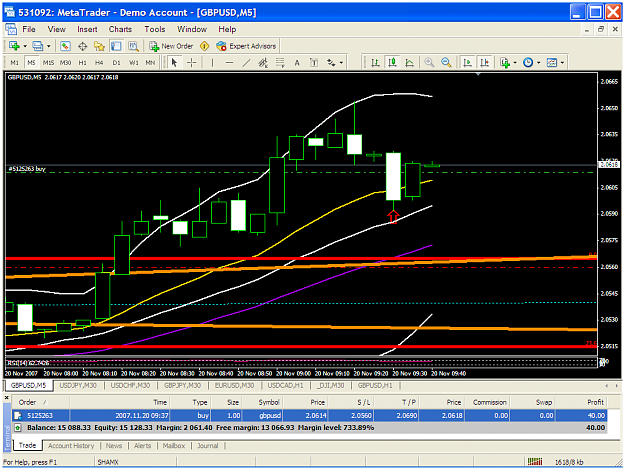Switch chart to H4 timeframe
The width and height of the screenshot is (625, 470).
click(x=99, y=63)
